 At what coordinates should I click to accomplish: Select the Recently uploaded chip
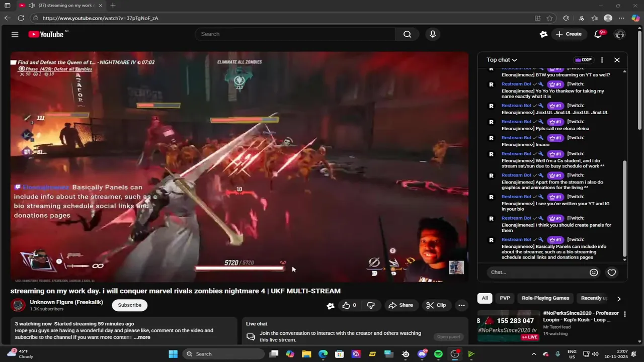click(594, 298)
